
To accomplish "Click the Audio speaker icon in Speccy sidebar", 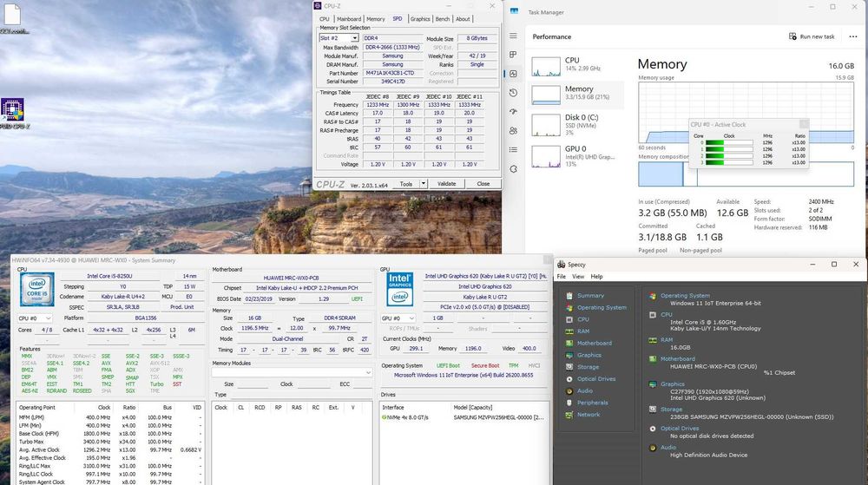I will click(569, 391).
